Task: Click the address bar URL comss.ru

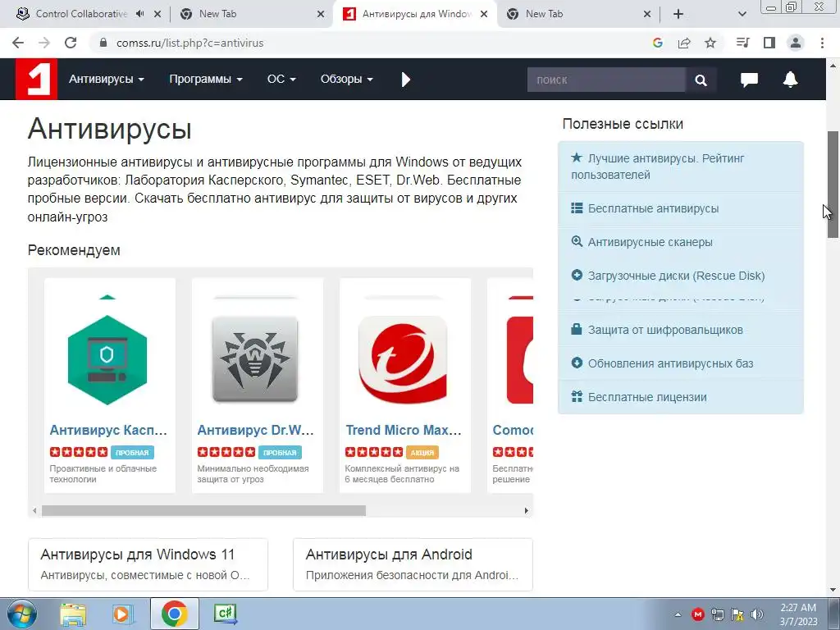Action: coord(190,43)
